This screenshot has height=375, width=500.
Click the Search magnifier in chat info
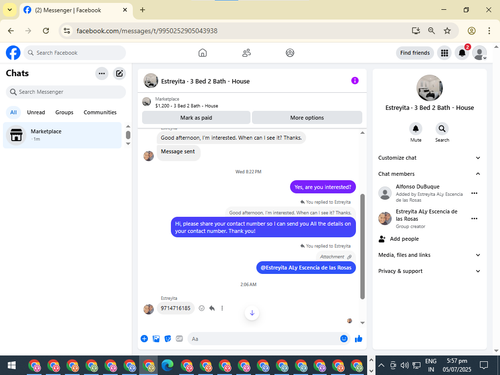(442, 128)
